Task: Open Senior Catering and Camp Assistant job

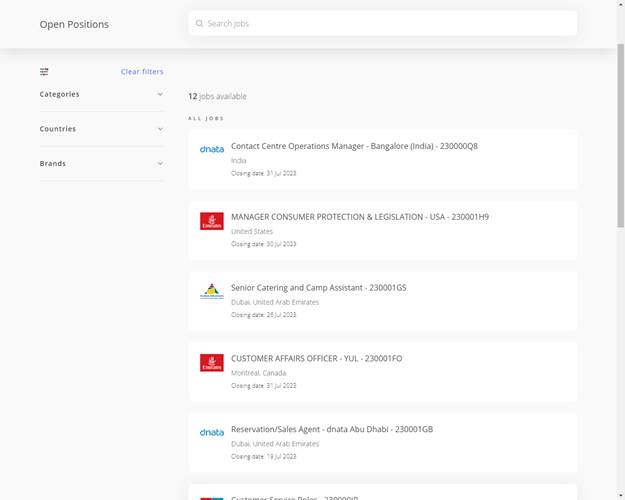Action: point(319,288)
